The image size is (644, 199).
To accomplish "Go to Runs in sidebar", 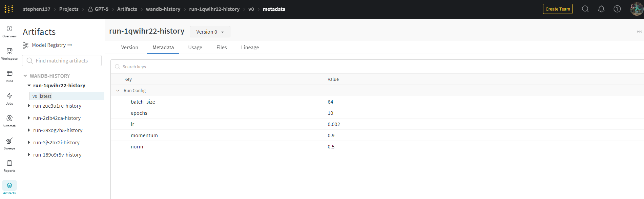I will (9, 76).
